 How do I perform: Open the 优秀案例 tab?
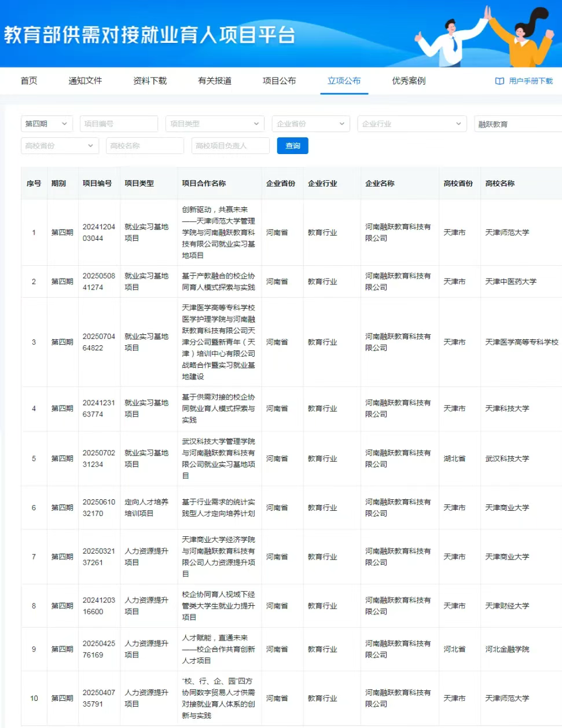409,81
